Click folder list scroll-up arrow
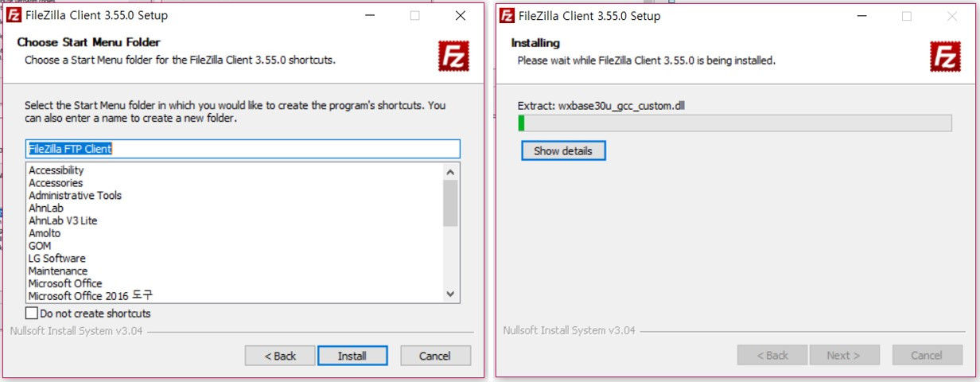Viewport: 980px width, 382px height. tap(450, 171)
